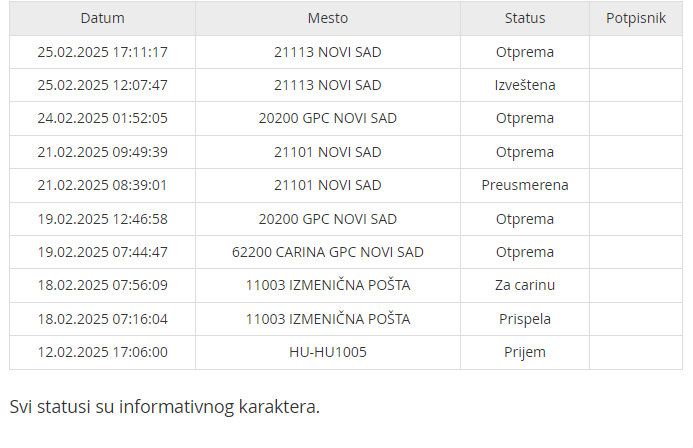Click the Datum column header
Screen dimensions: 693x448
(x=102, y=18)
